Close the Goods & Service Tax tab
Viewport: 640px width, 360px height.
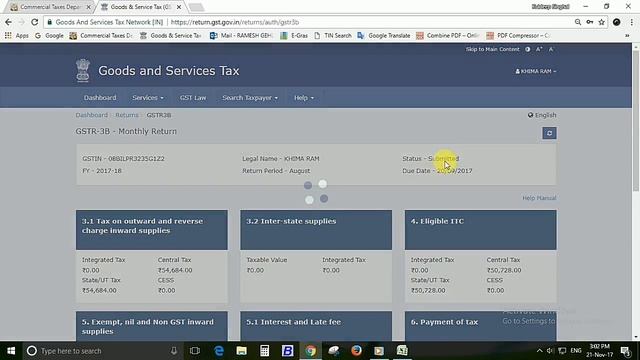[179, 7]
